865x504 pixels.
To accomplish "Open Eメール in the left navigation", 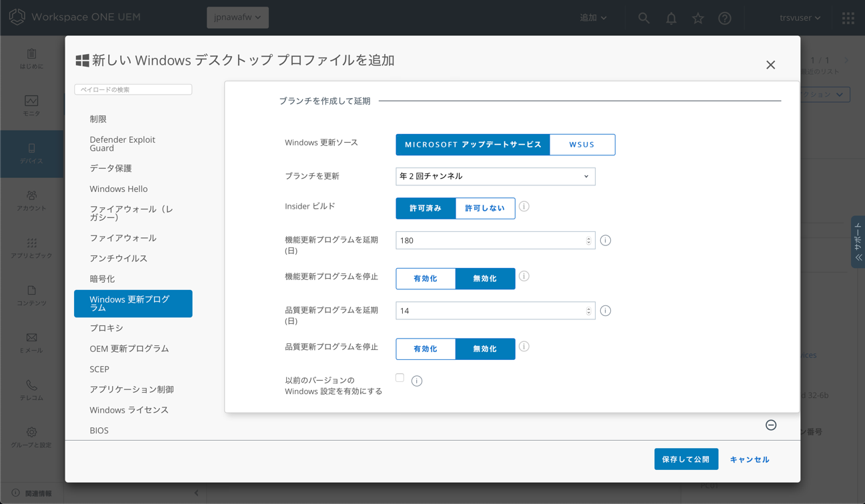I will tap(31, 343).
